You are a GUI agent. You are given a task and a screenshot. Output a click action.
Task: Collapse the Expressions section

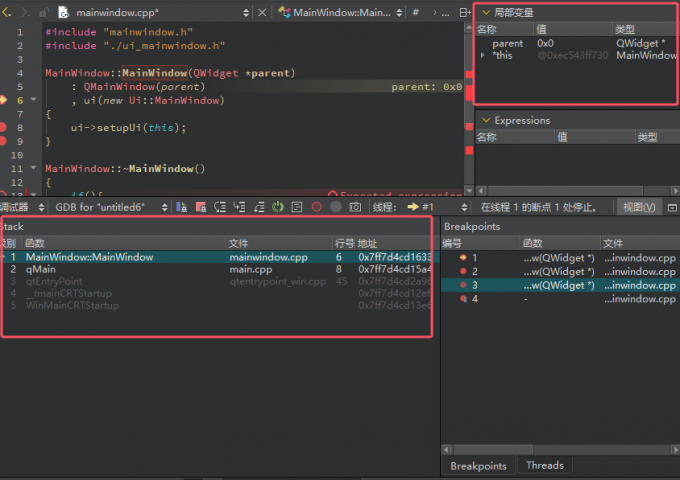point(486,120)
